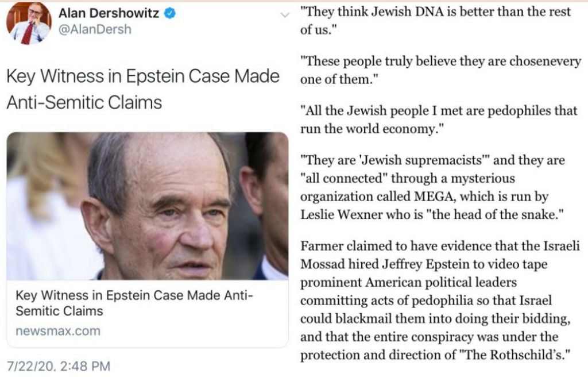Click the profile avatar photo next to Alan Dershowitz
The width and height of the screenshot is (588, 377).
tap(29, 24)
